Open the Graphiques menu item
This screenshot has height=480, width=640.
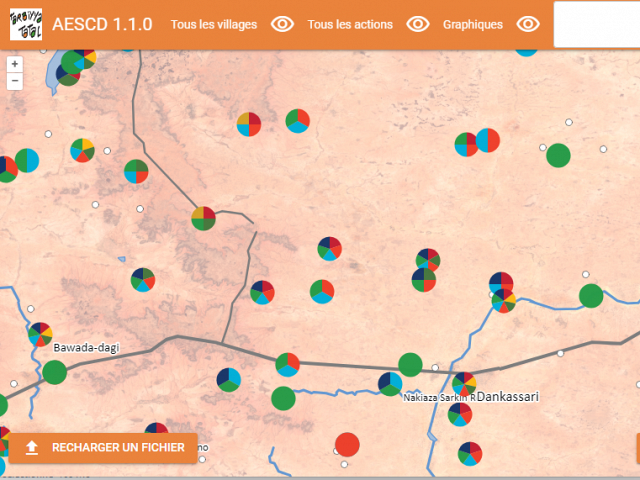(x=472, y=24)
